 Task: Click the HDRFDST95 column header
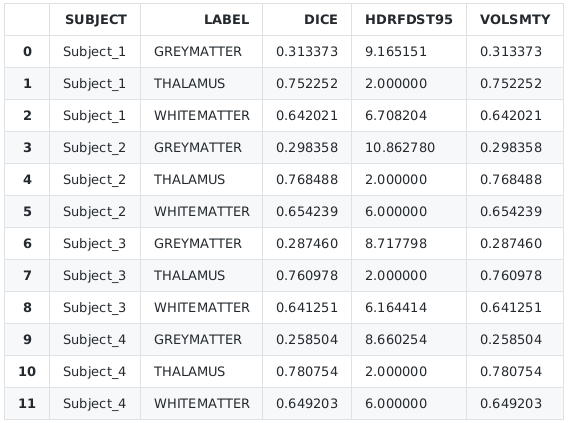pyautogui.click(x=409, y=20)
